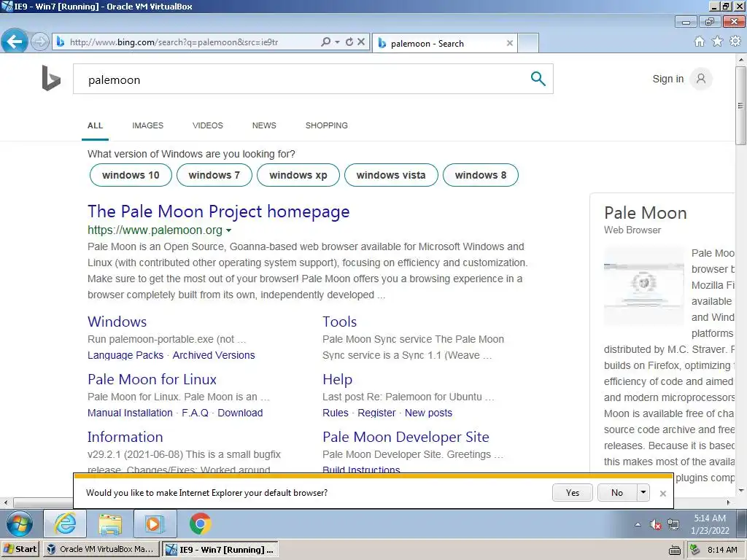The width and height of the screenshot is (747, 560).
Task: Open IE Tools gear icon
Action: point(735,42)
